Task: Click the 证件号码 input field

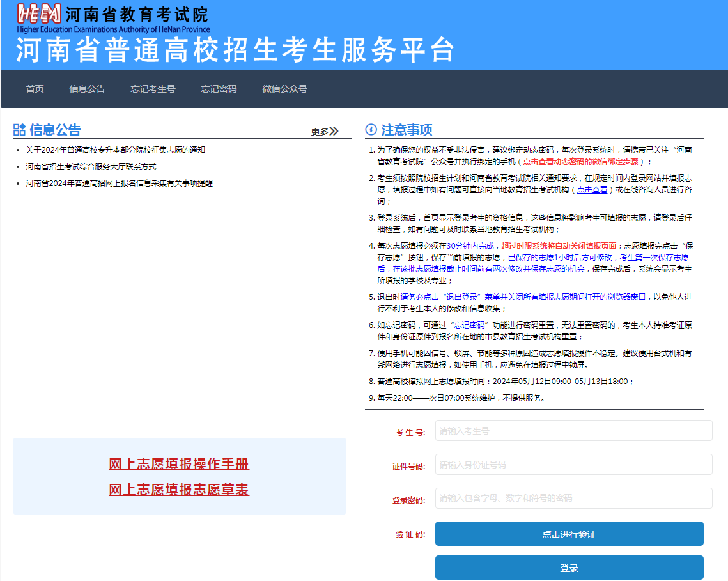Action: tap(573, 464)
